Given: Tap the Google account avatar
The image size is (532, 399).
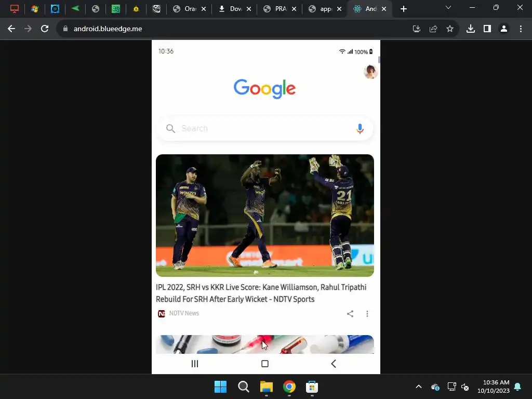Looking at the screenshot, I should [370, 72].
